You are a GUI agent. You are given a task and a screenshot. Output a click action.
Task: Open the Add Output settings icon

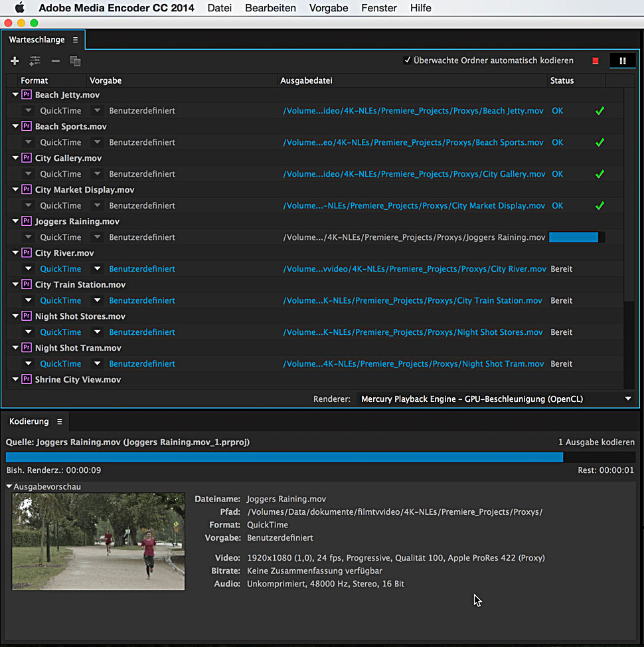point(35,61)
